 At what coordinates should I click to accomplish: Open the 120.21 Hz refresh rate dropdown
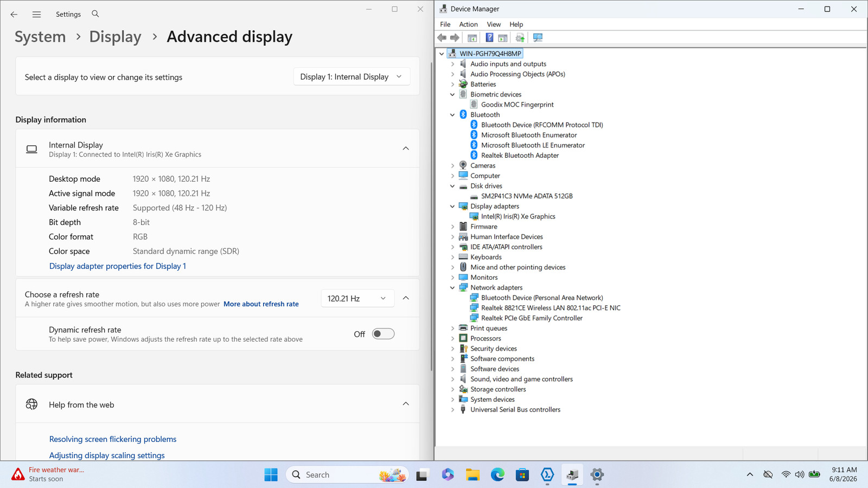357,298
